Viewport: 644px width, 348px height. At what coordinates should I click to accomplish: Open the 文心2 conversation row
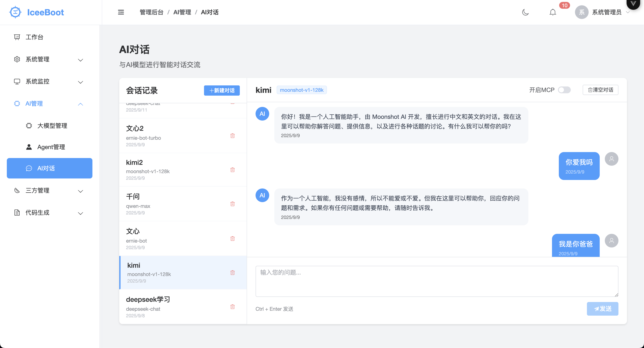tap(183, 135)
